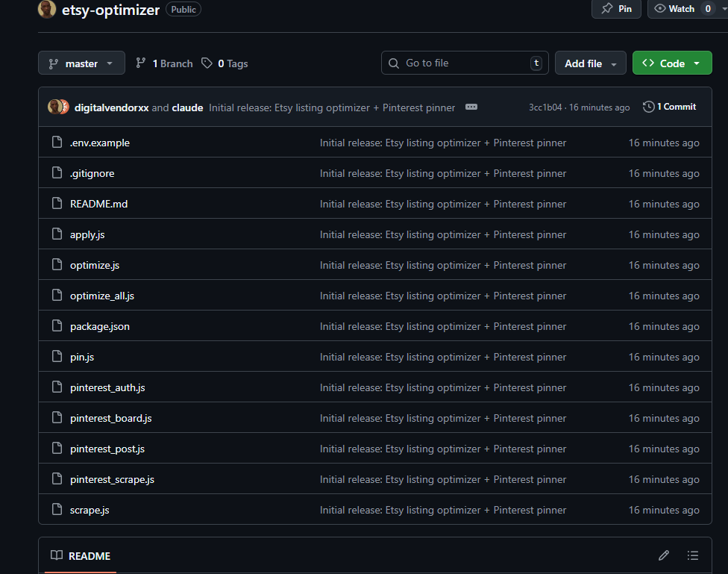
Task: Click file icon beside scrape.js
Action: [57, 509]
